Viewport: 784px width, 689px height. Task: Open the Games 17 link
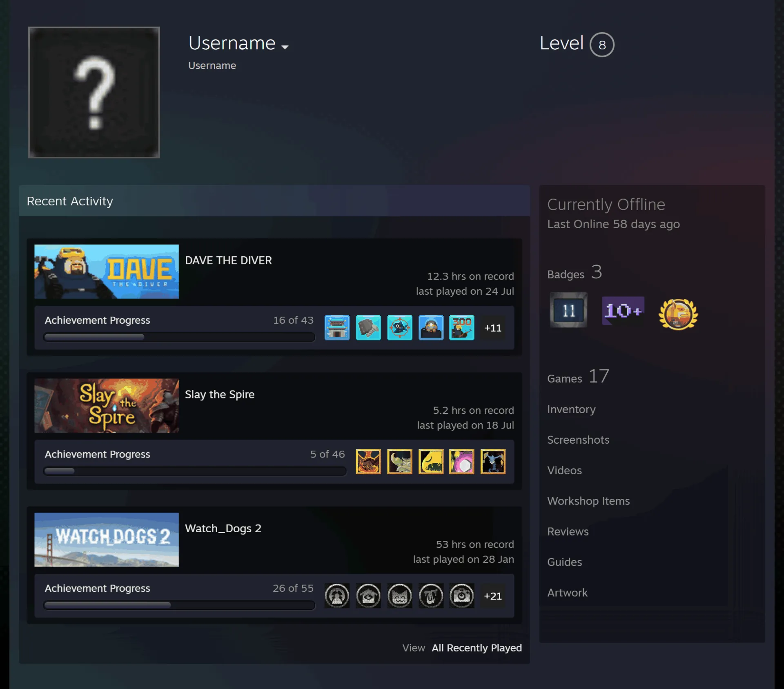pos(578,377)
